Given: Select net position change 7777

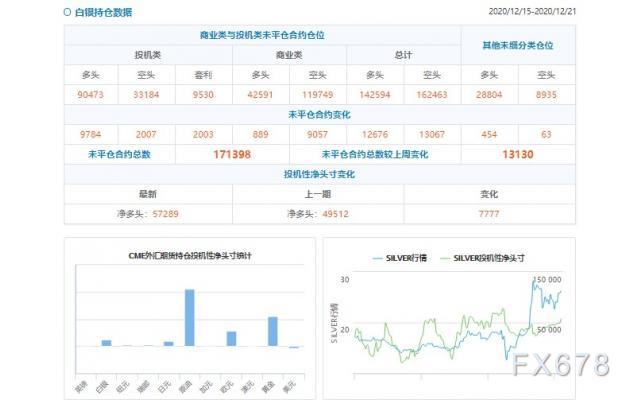Looking at the screenshot, I should (489, 214).
